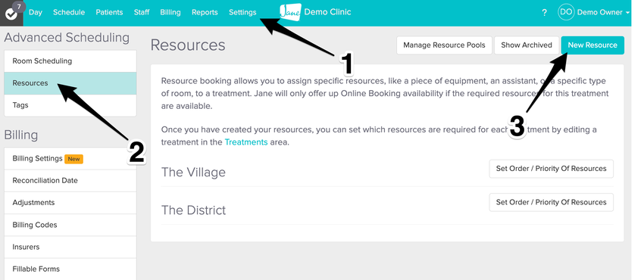The height and width of the screenshot is (280, 644).
Task: Expand the Demo Owner account dropdown
Action: pyautogui.click(x=603, y=12)
